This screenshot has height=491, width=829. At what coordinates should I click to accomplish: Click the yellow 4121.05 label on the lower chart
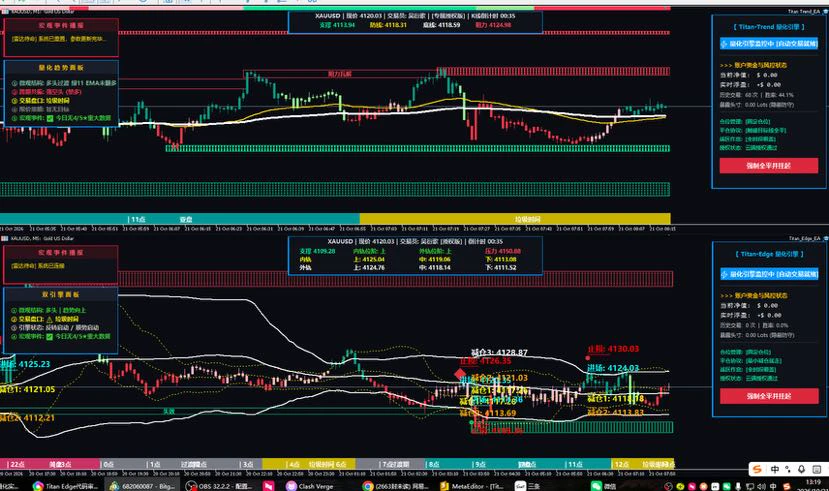tap(27, 389)
